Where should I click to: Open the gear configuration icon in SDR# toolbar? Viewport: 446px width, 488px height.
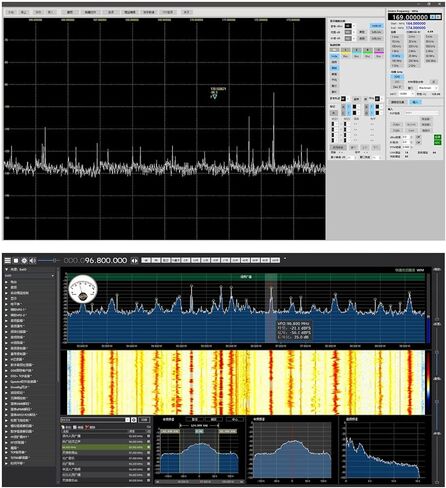24,260
